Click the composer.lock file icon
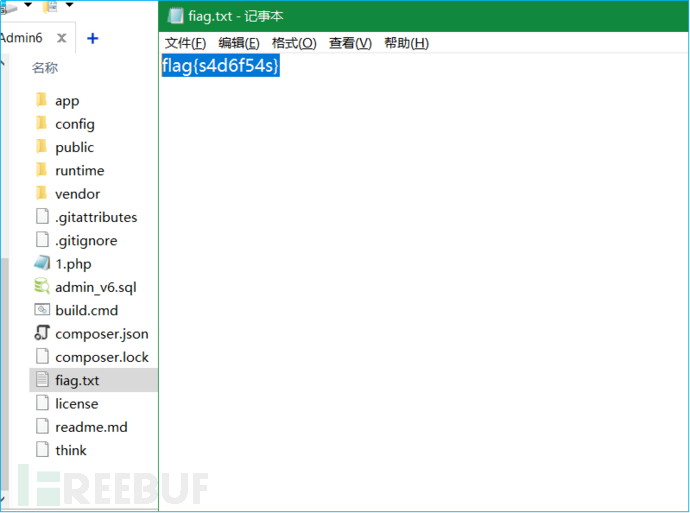Screen dimensions: 690x513 (42, 356)
